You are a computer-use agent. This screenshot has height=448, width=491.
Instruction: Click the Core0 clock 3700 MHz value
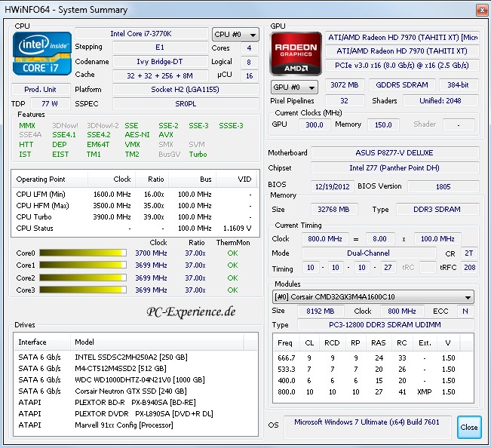pyautogui.click(x=152, y=253)
